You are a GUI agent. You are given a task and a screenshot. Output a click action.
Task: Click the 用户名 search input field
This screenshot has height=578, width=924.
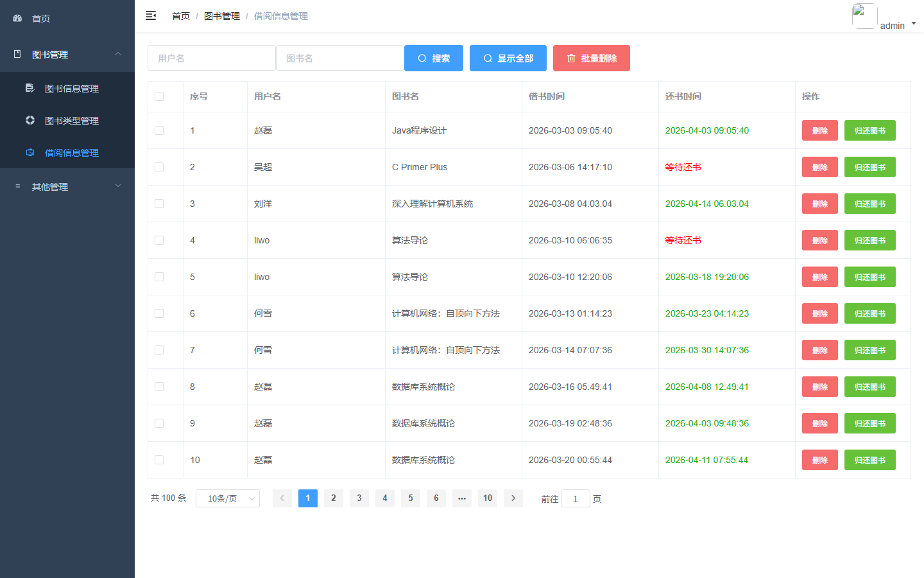[212, 58]
